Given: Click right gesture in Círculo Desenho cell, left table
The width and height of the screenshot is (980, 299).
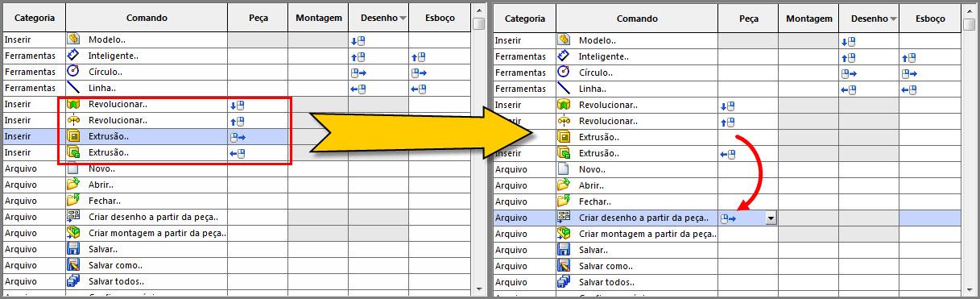Looking at the screenshot, I should tap(358, 73).
